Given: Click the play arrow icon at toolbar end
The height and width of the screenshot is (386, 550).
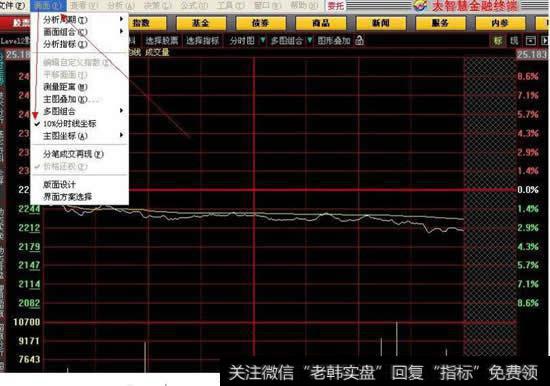Looking at the screenshot, I should point(545,41).
